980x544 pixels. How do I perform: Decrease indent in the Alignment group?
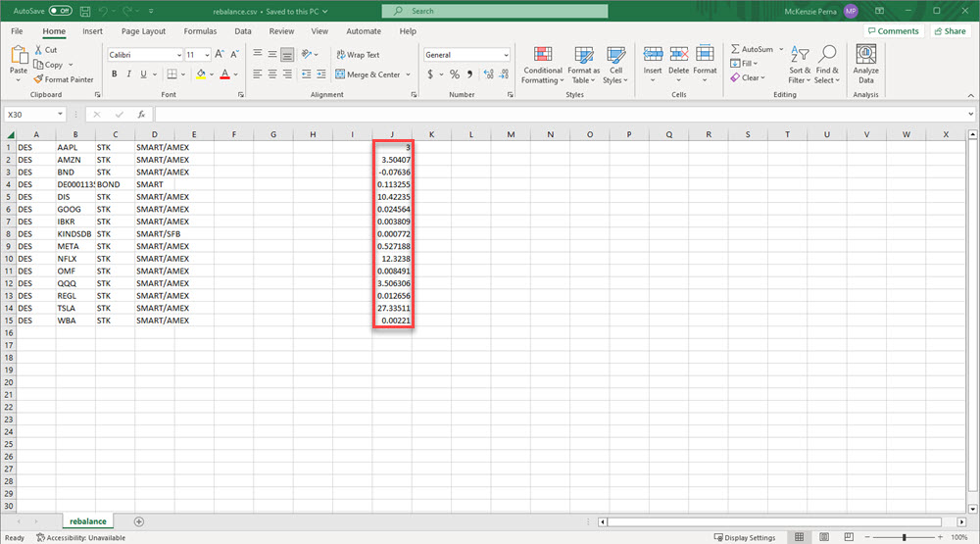click(x=306, y=74)
